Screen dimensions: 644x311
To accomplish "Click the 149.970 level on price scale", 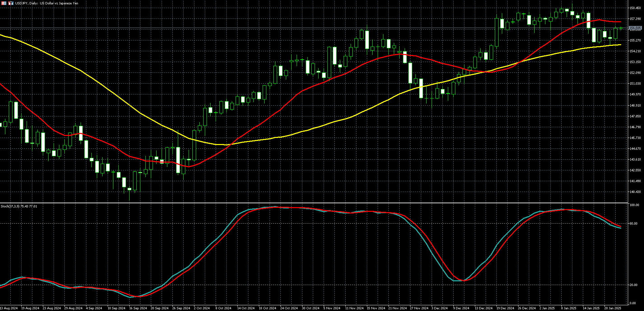I will [635, 94].
